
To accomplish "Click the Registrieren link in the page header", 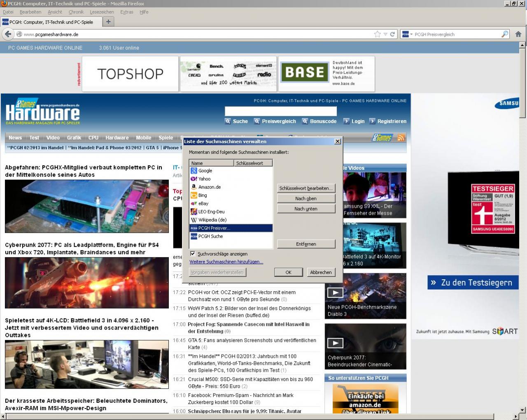I will (x=392, y=121).
